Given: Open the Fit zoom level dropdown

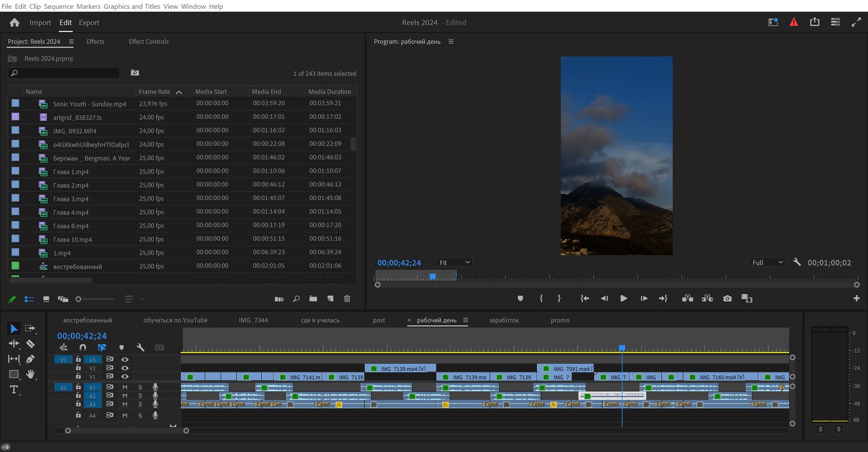Looking at the screenshot, I should tap(454, 262).
